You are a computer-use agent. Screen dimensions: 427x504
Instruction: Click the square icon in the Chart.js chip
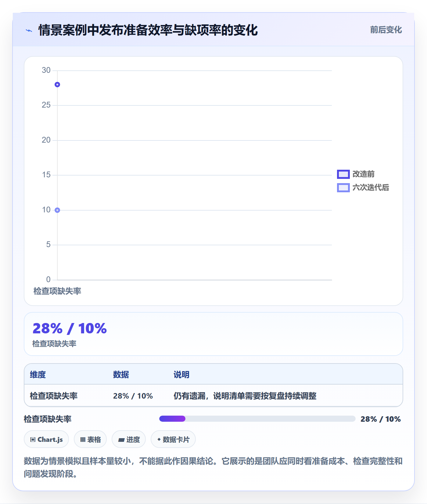click(33, 439)
